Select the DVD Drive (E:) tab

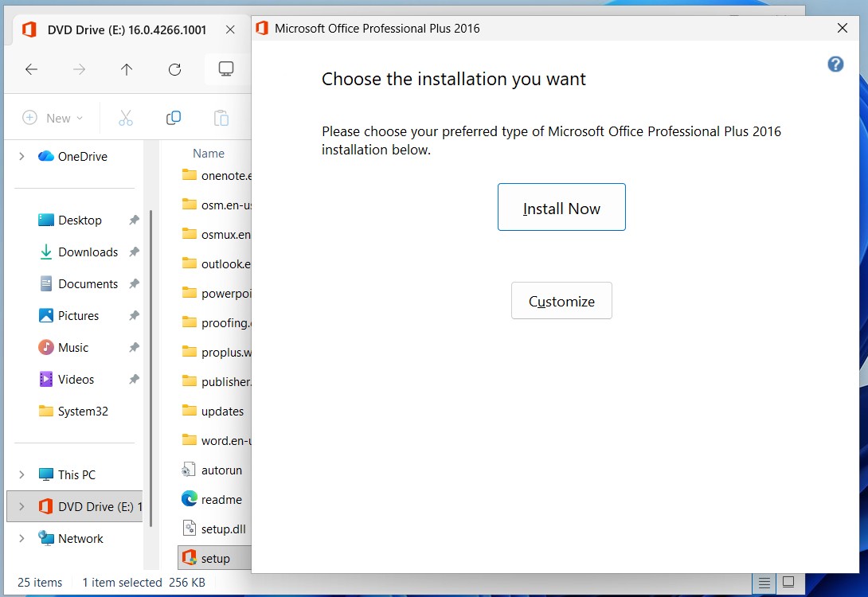point(119,29)
